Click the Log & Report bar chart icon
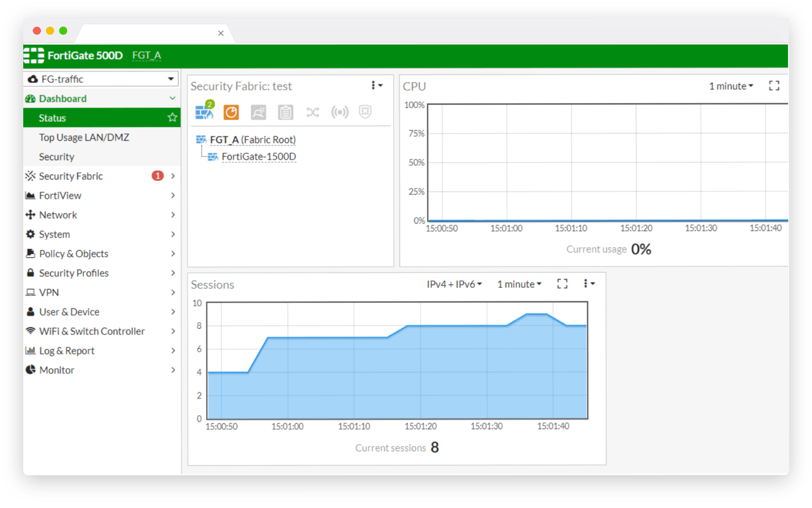This screenshot has height=508, width=812. (30, 350)
